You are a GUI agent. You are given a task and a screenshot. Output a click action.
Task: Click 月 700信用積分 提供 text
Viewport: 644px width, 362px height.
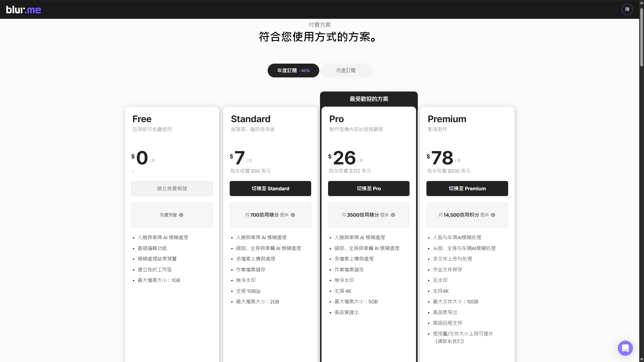click(x=267, y=215)
